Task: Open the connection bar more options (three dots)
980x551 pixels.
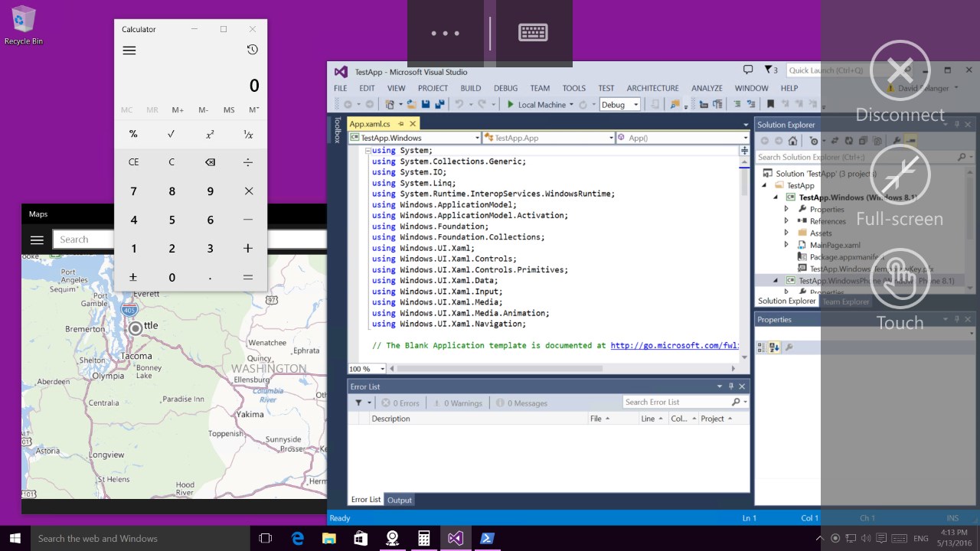Action: [446, 33]
